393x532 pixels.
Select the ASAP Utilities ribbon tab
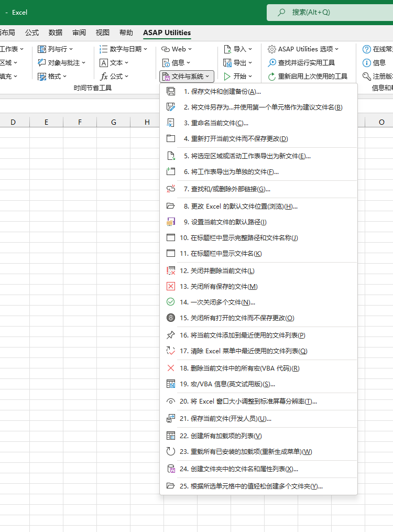pyautogui.click(x=167, y=32)
